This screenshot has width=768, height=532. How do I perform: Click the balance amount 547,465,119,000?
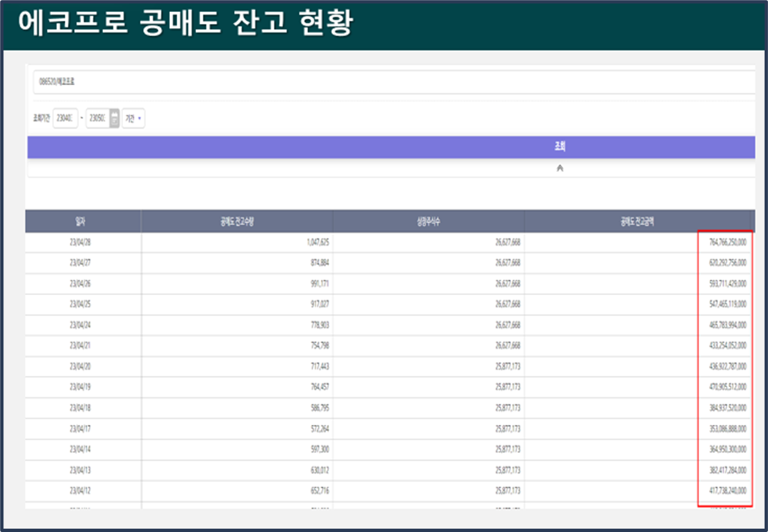point(728,304)
